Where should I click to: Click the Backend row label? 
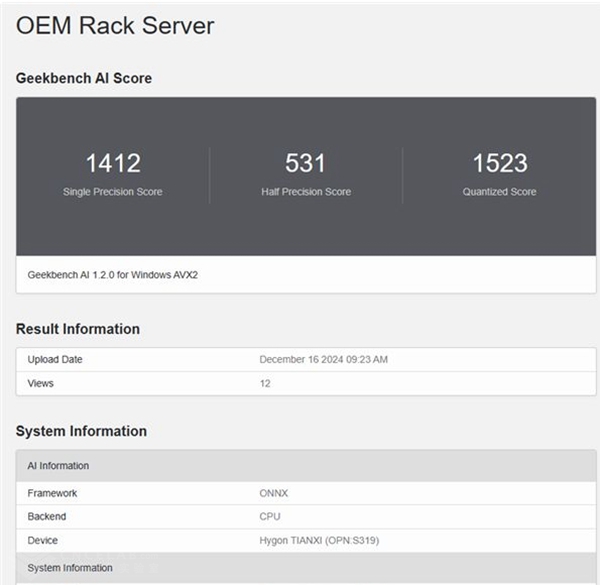(x=47, y=517)
